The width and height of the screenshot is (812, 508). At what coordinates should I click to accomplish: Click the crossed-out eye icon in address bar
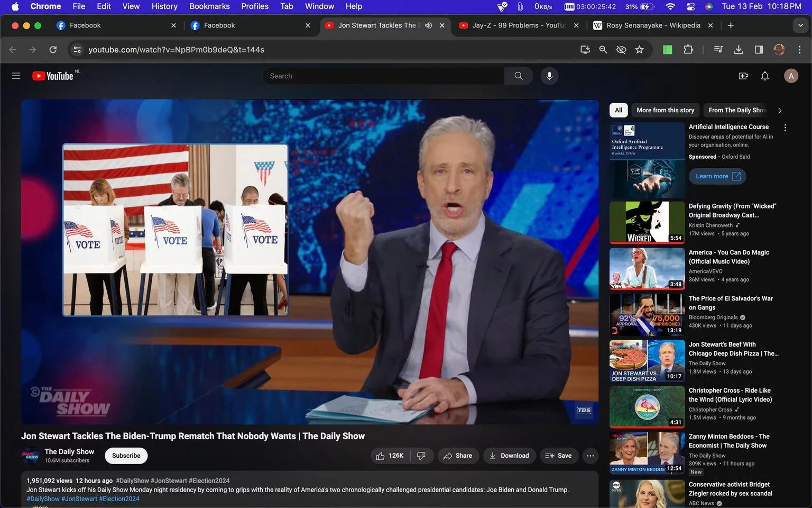(x=621, y=49)
